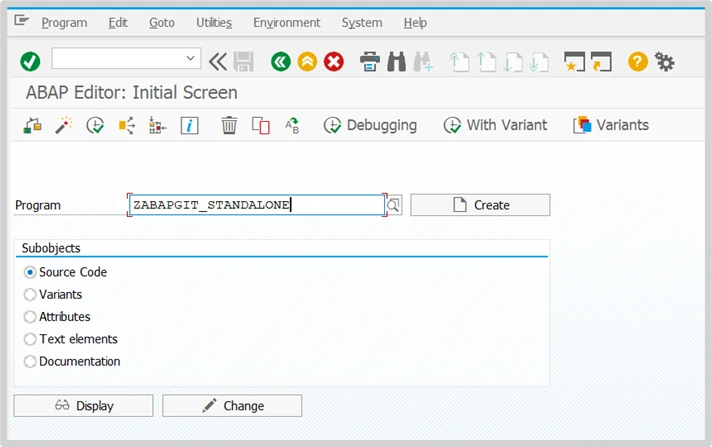
Task: Click the Check syntax icon in application toolbar
Action: coord(33,125)
